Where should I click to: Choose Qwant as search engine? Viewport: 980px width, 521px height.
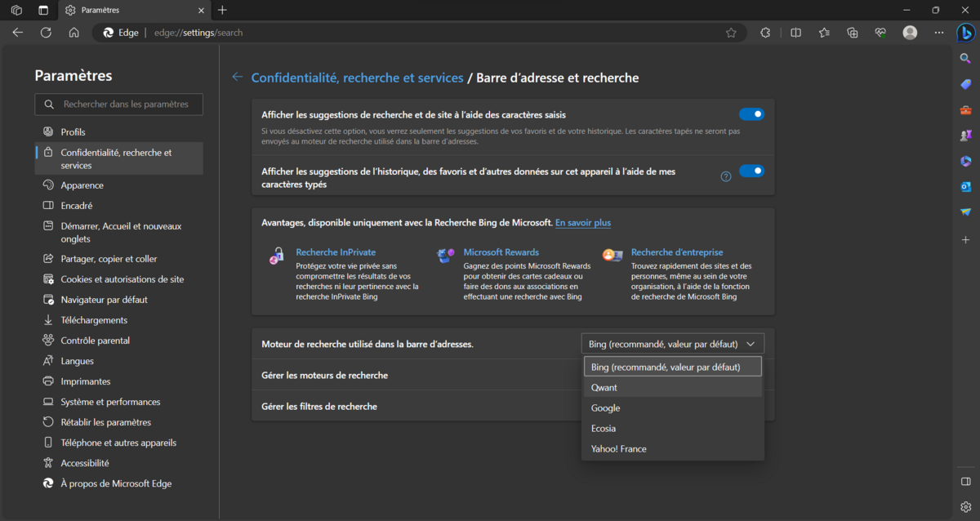pyautogui.click(x=673, y=387)
